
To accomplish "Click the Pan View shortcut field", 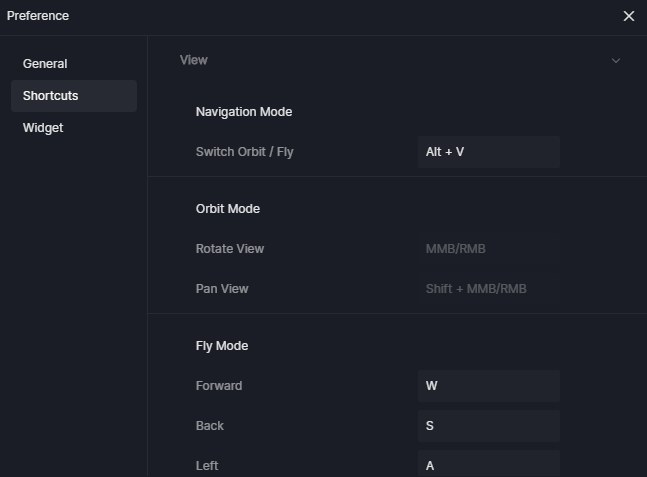I will (x=489, y=289).
